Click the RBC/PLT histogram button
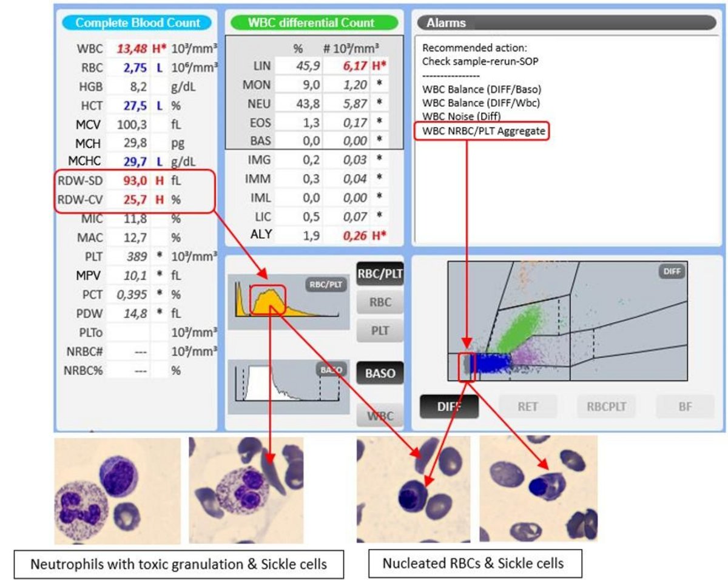Image resolution: width=728 pixels, height=580 pixels. pos(380,274)
